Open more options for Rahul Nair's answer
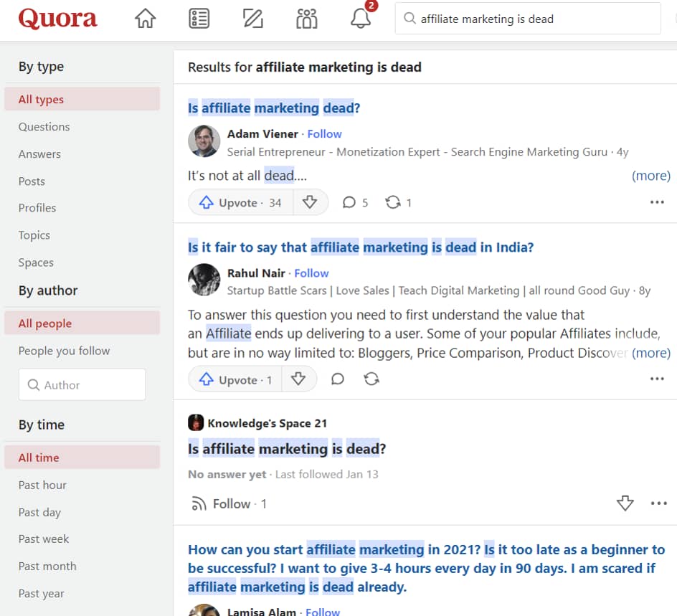Screen dimensions: 677x616 657,379
